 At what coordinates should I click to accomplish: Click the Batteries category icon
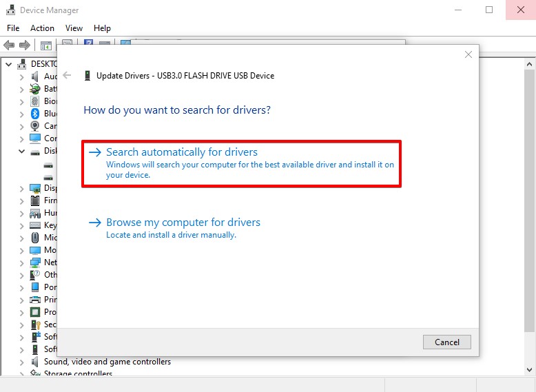[35, 89]
